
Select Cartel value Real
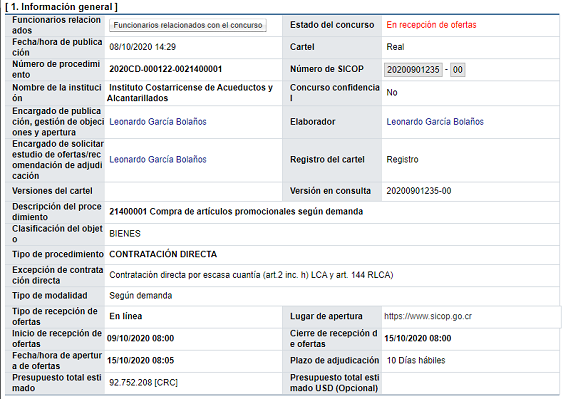[395, 47]
